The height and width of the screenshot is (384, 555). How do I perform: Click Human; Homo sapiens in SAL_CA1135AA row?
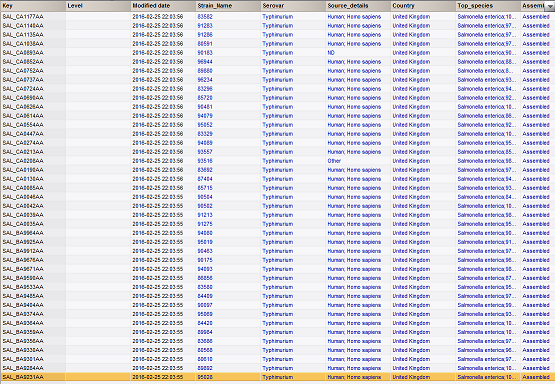tap(354, 35)
